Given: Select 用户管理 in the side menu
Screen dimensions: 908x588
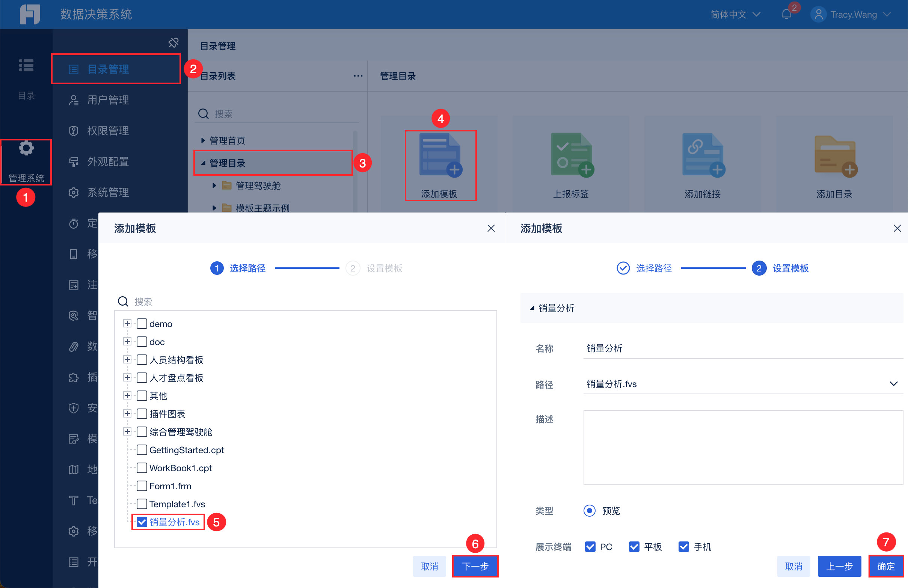Looking at the screenshot, I should pos(108,100).
